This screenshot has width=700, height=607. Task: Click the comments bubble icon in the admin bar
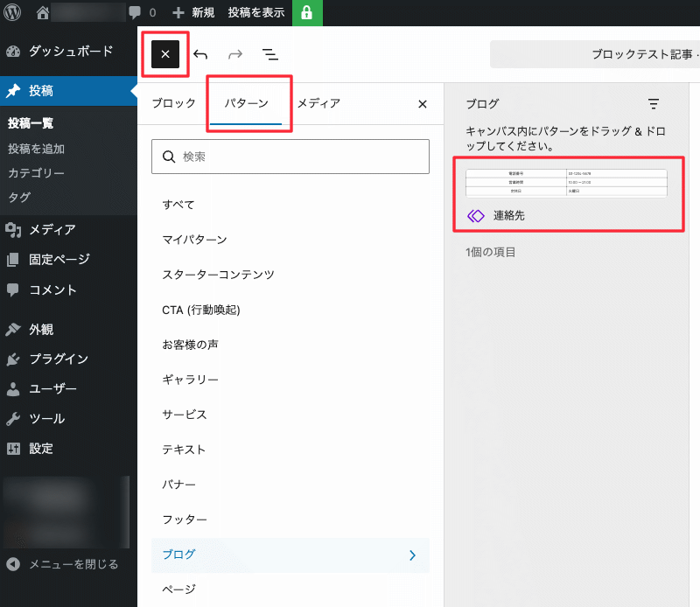pyautogui.click(x=134, y=12)
